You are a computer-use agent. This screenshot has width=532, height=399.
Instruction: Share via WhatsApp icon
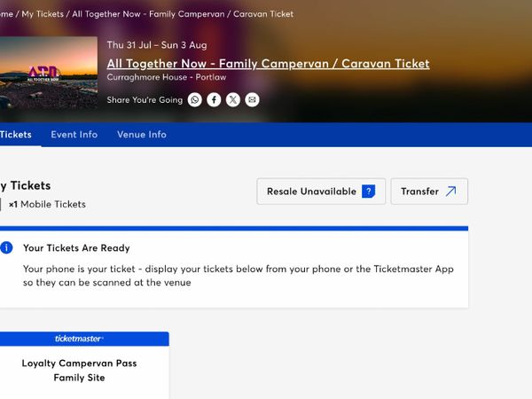tap(195, 99)
